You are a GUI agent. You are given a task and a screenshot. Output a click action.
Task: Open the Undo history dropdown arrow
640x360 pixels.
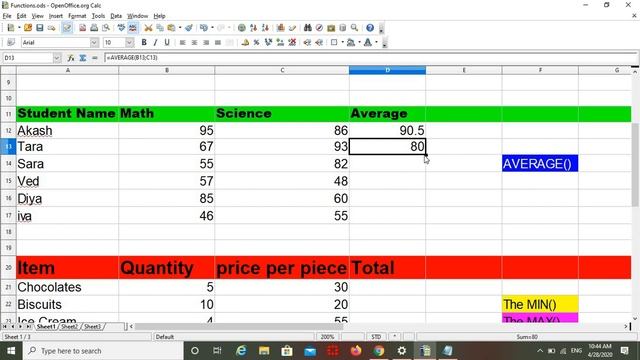212,28
